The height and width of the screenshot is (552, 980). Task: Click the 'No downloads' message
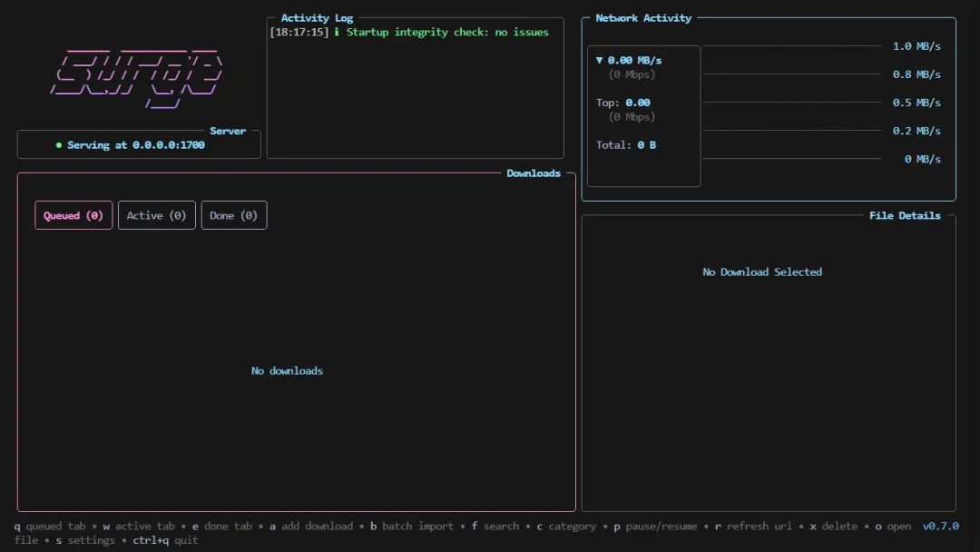pos(288,370)
